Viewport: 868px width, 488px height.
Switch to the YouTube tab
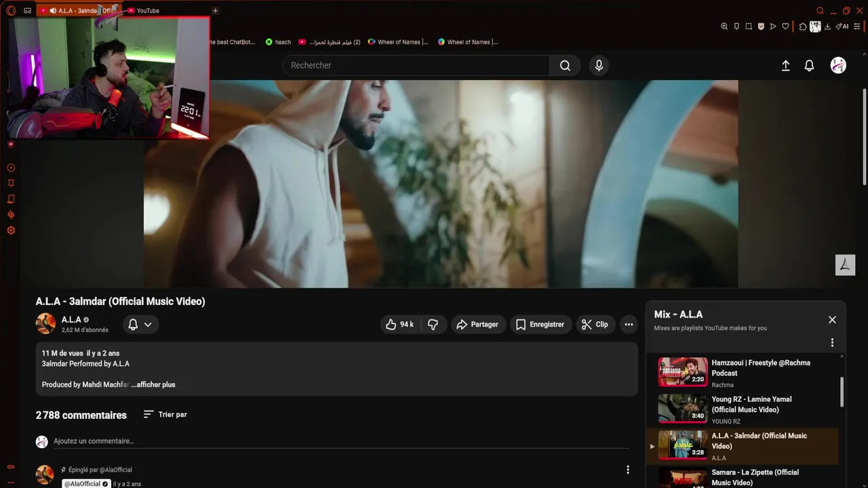pyautogui.click(x=148, y=11)
